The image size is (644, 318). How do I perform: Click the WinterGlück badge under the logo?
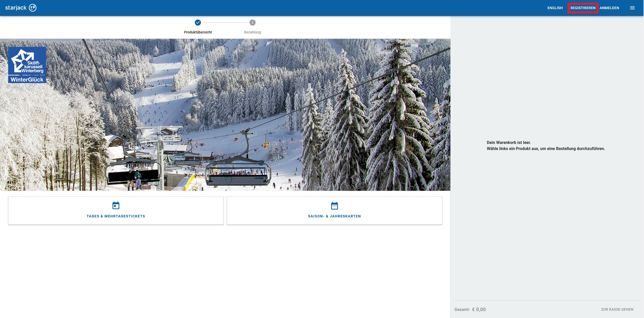[x=27, y=80]
